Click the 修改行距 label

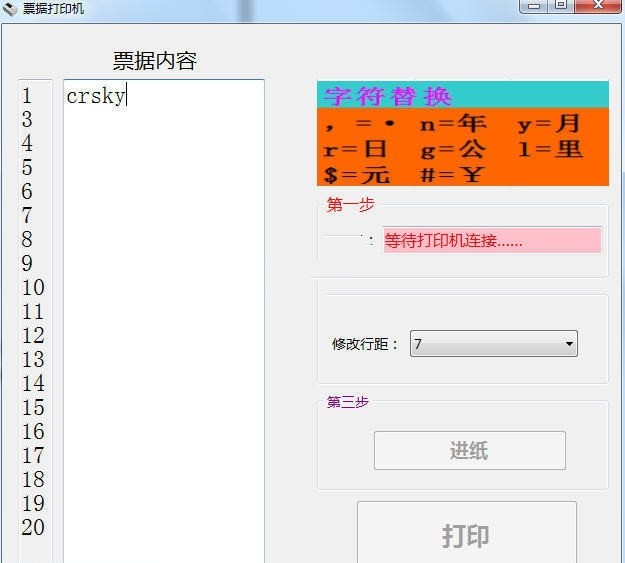pyautogui.click(x=365, y=344)
